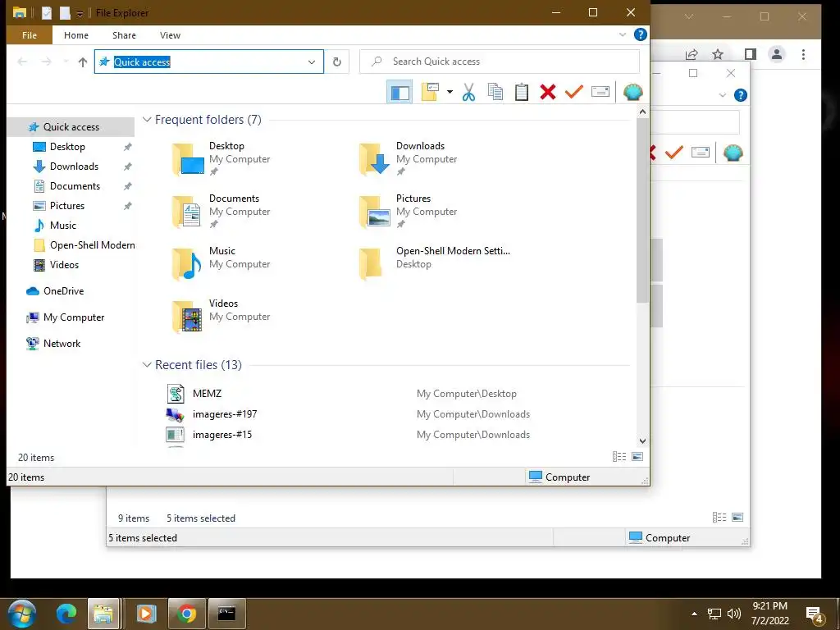
Task: Select the imageres-#197 recent file
Action: pyautogui.click(x=225, y=414)
